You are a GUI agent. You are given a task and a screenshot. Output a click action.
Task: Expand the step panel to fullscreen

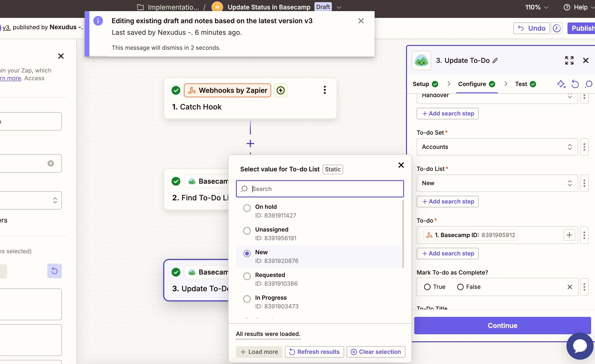click(x=569, y=60)
